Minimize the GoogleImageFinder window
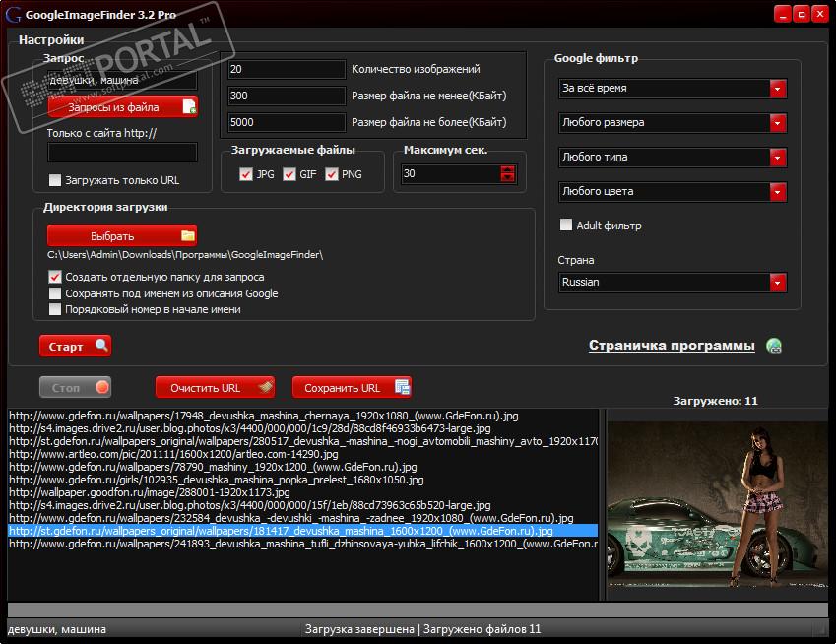This screenshot has height=644, width=836. coord(783,15)
